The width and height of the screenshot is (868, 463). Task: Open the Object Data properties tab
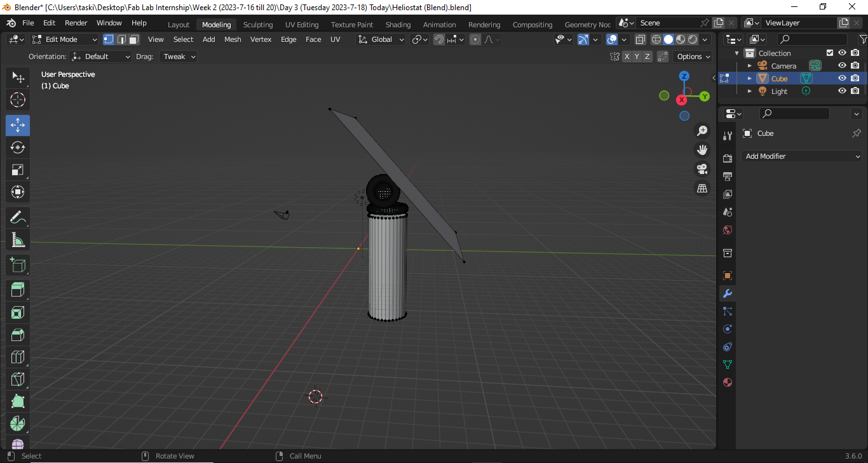728,365
